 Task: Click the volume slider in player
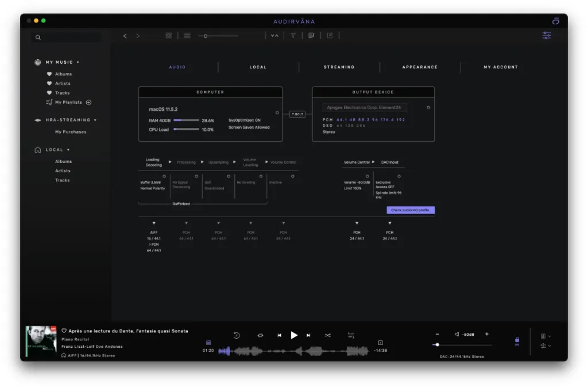tap(462, 344)
